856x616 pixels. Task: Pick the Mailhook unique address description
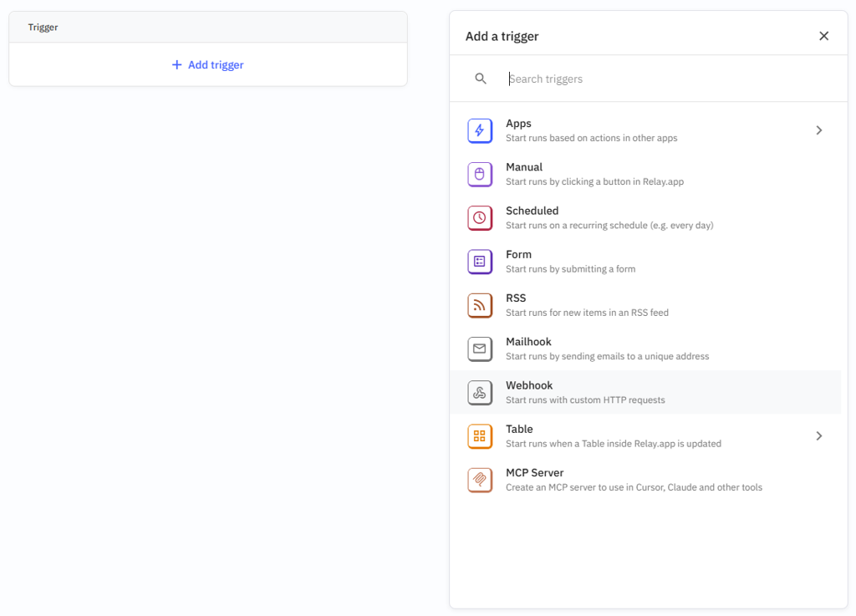pos(607,356)
